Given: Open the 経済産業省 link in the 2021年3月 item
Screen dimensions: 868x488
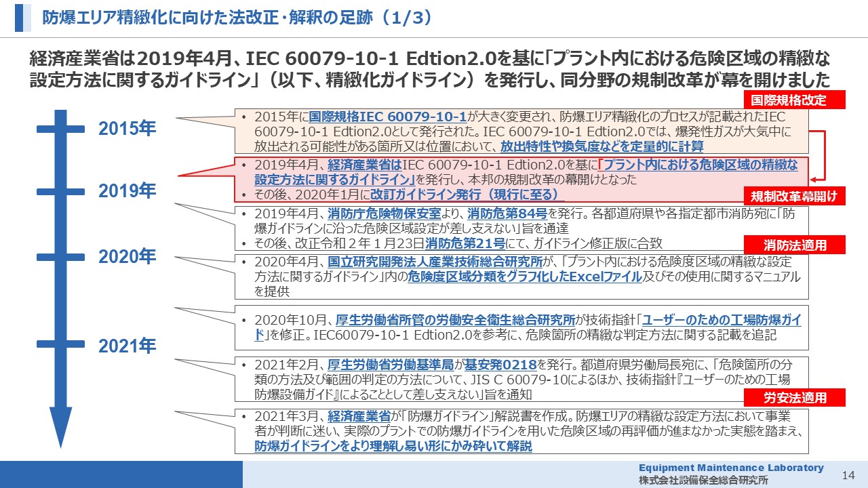Looking at the screenshot, I should [358, 417].
